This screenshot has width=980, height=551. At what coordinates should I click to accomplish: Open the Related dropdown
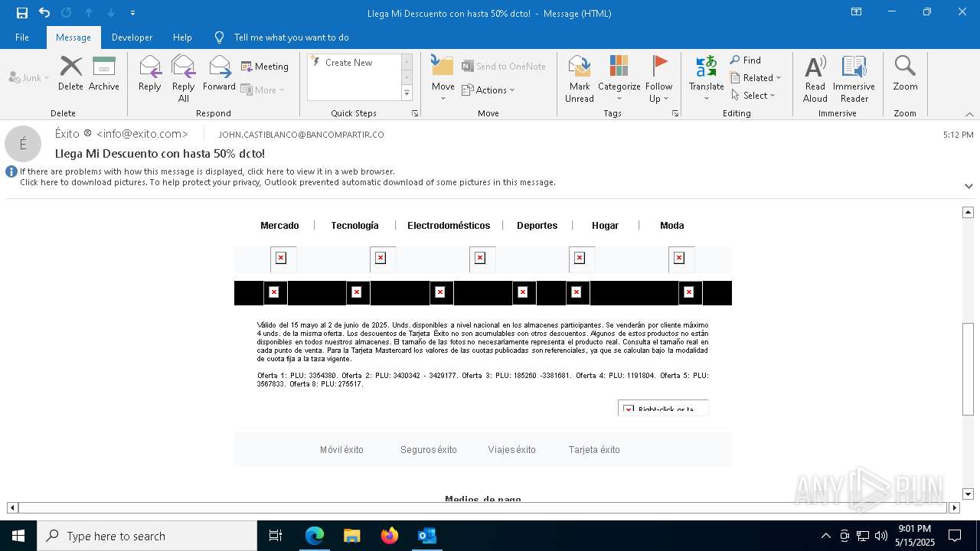pos(756,77)
